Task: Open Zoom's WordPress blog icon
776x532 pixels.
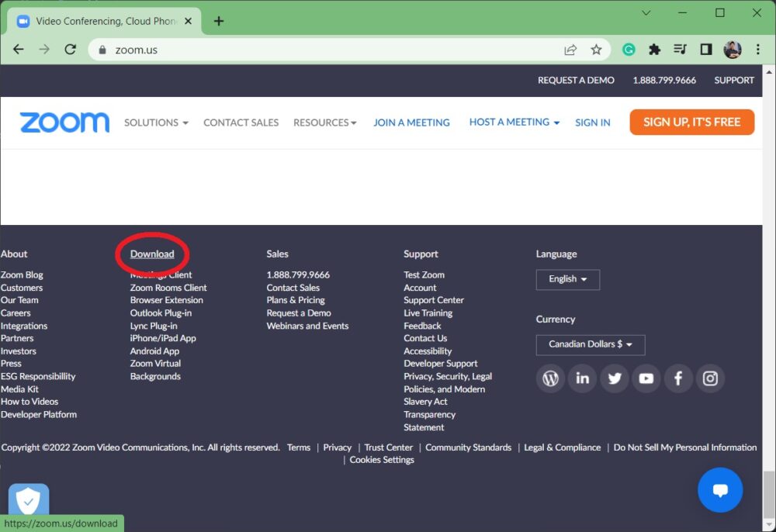Action: tap(550, 378)
